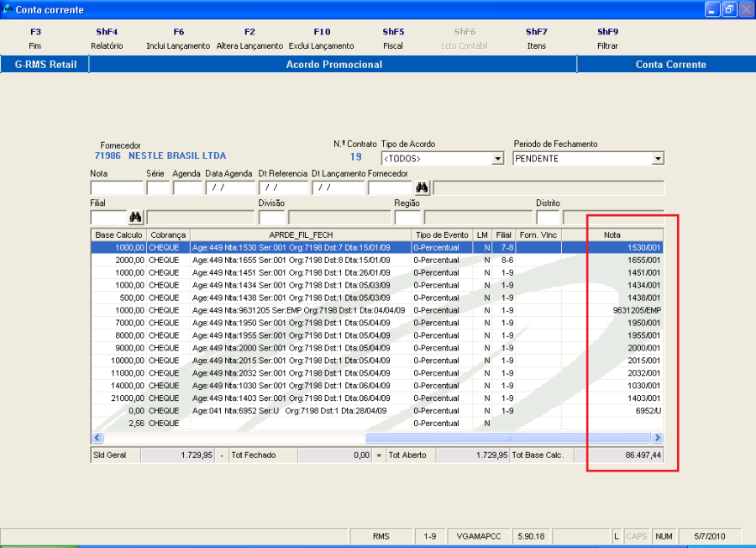
Task: Click the Nota column header
Action: point(612,235)
